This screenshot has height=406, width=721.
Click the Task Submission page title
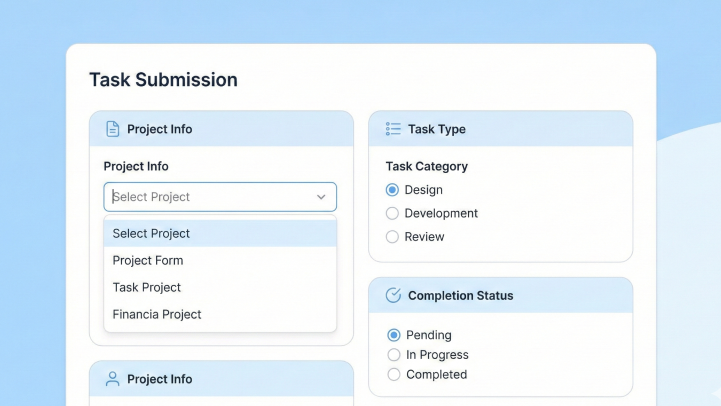coord(163,80)
